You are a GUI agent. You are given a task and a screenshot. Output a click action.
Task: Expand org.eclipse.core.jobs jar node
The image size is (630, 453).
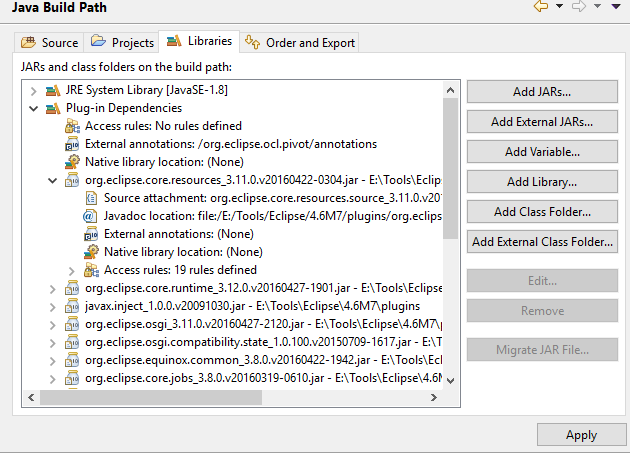pos(53,379)
